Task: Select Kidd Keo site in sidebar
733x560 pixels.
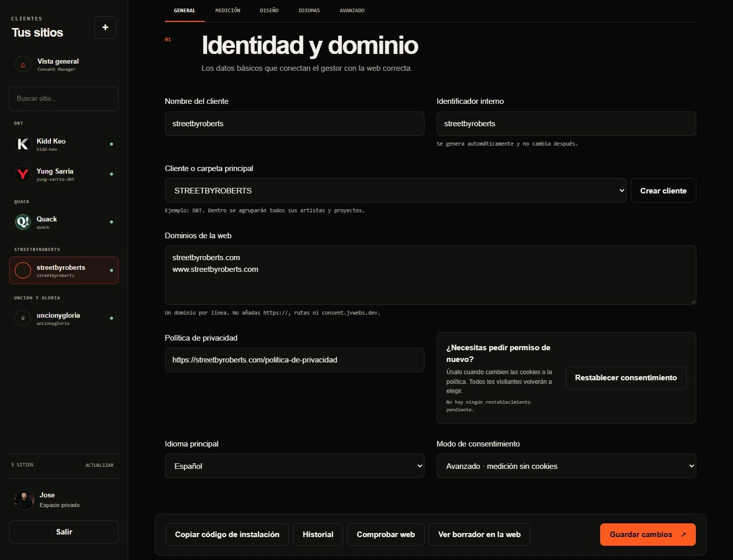Action: click(x=64, y=145)
